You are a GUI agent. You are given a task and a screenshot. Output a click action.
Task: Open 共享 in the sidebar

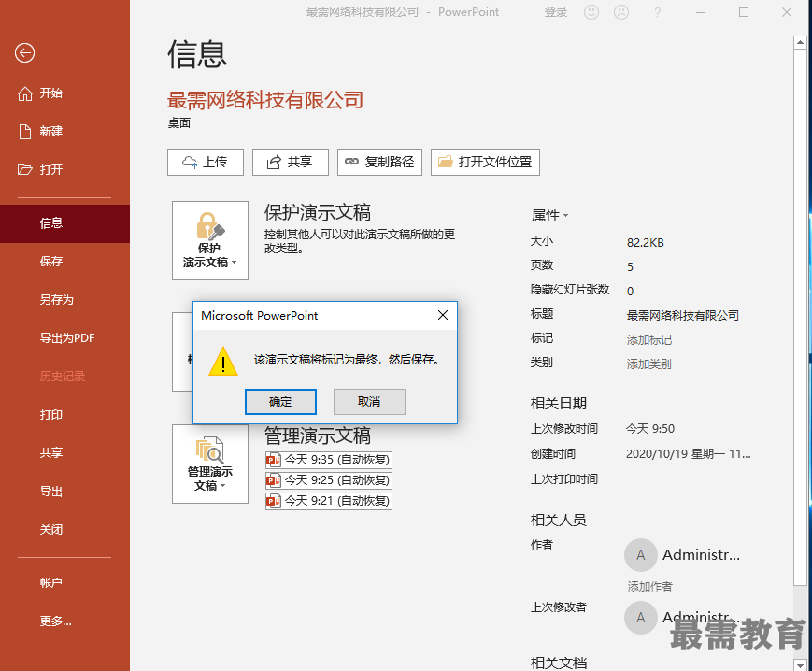pos(50,453)
